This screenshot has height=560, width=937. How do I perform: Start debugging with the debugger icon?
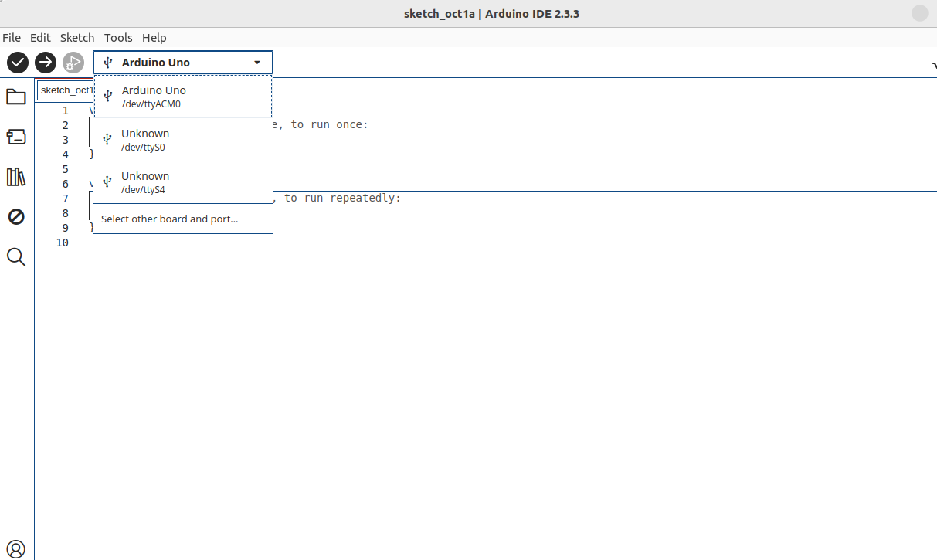click(73, 63)
